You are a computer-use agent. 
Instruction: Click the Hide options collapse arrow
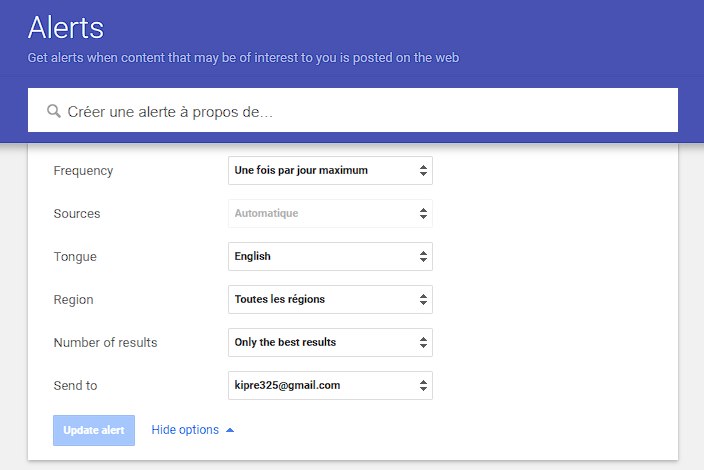230,430
